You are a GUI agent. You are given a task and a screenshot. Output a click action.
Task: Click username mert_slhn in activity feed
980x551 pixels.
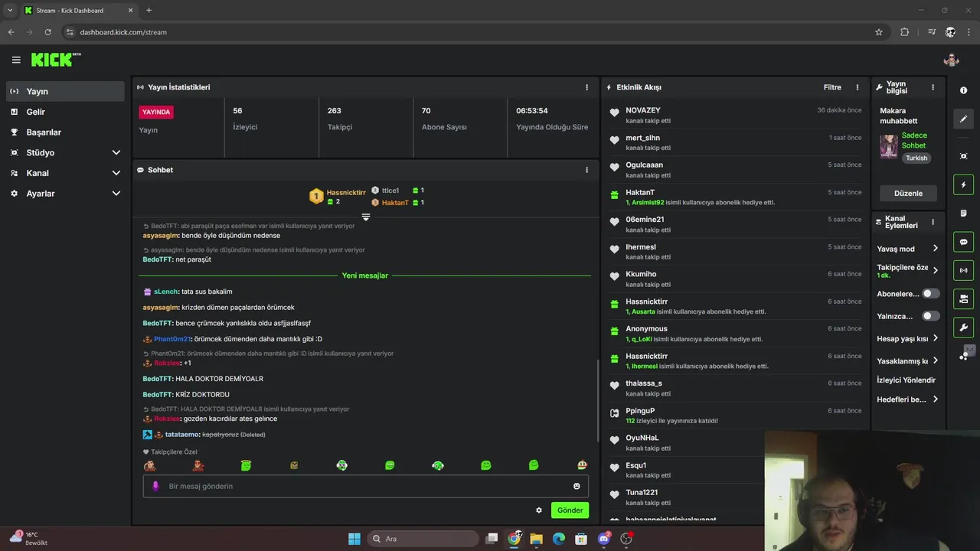tap(642, 138)
